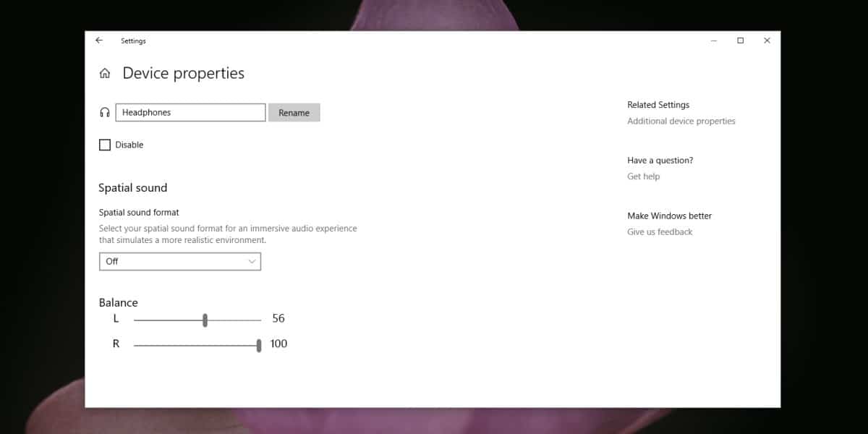868x434 pixels.
Task: Minimize the Settings window
Action: [x=713, y=41]
